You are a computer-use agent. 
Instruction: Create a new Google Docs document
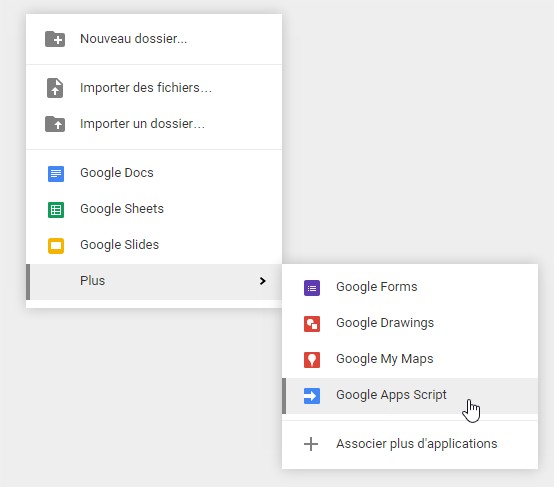coord(154,173)
